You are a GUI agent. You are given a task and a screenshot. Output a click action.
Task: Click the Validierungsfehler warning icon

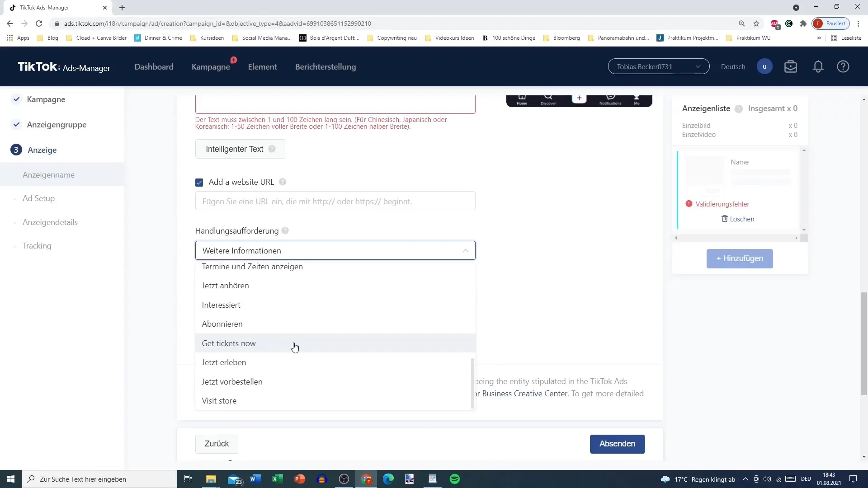[x=689, y=204]
